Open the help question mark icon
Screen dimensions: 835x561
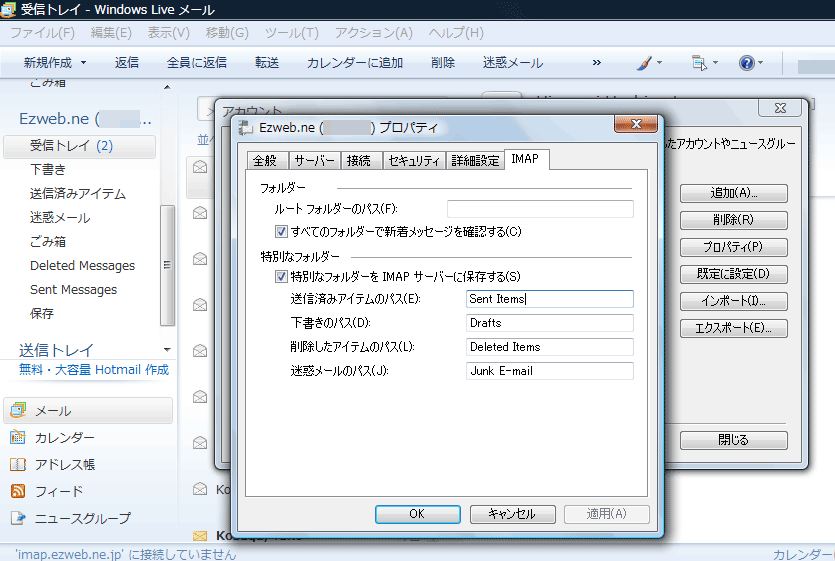747,63
